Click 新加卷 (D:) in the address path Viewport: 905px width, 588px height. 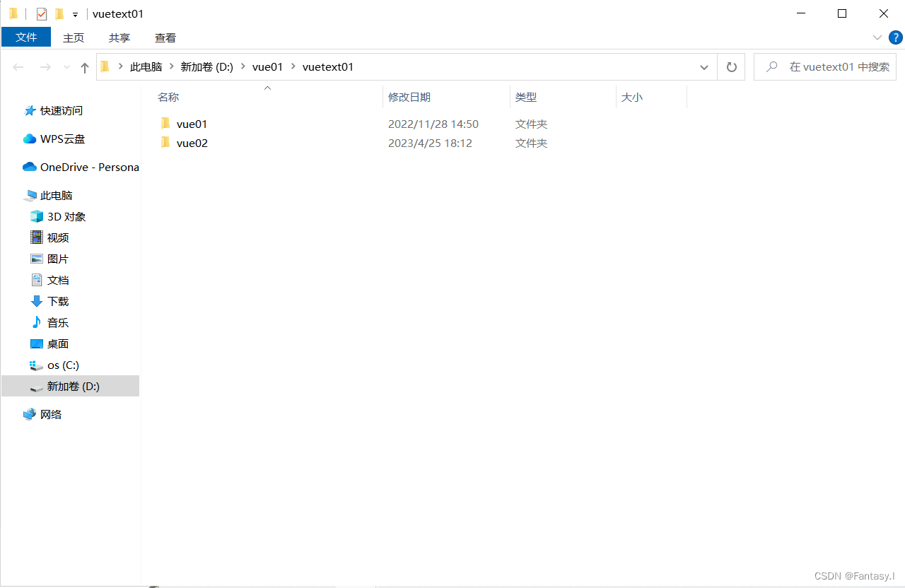point(207,67)
